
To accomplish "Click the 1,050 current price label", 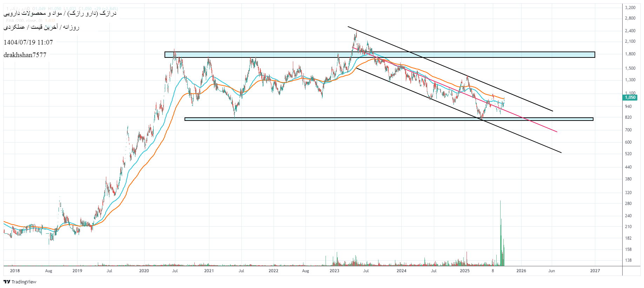I will point(630,97).
